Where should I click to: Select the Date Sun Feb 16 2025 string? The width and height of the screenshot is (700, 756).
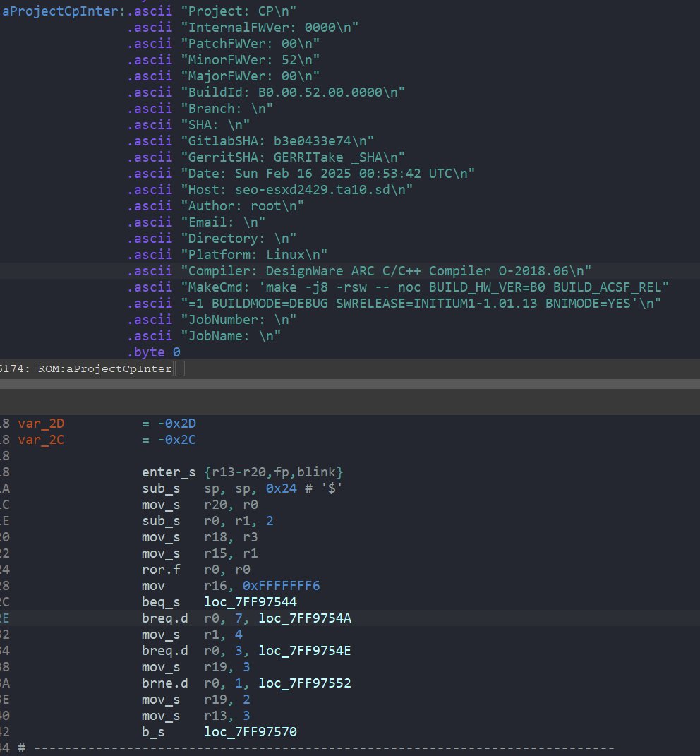328,174
